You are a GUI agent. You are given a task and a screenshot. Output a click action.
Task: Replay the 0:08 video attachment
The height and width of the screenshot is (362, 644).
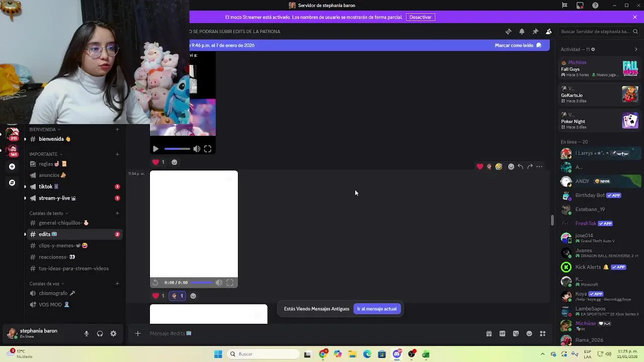(155, 283)
